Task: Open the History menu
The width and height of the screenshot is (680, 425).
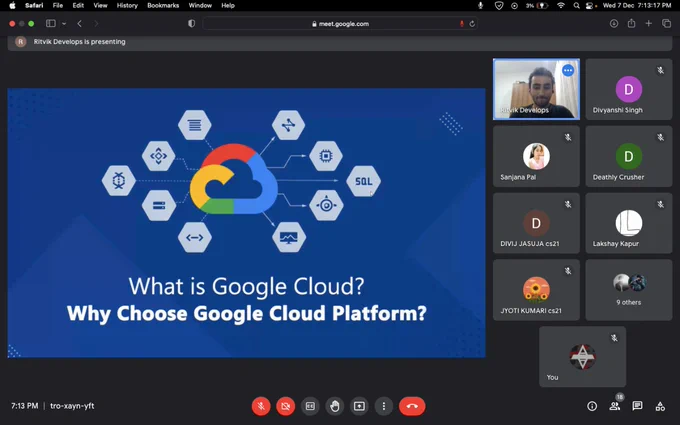Action: (127, 6)
